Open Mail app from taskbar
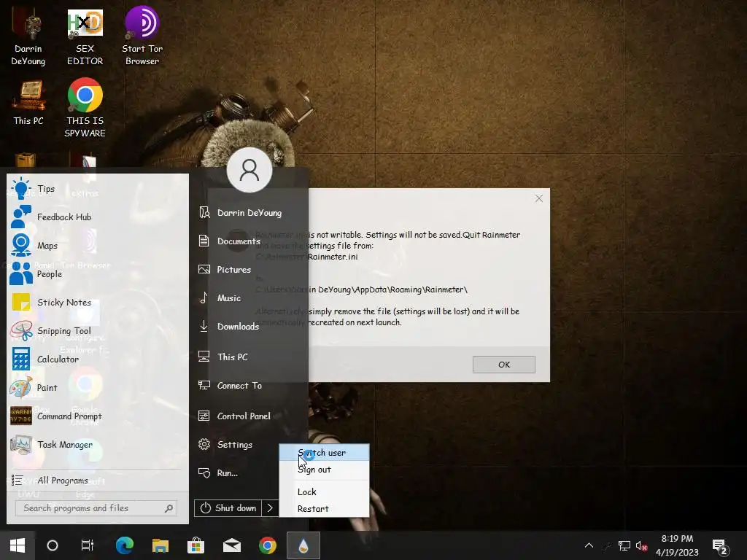 (232, 545)
